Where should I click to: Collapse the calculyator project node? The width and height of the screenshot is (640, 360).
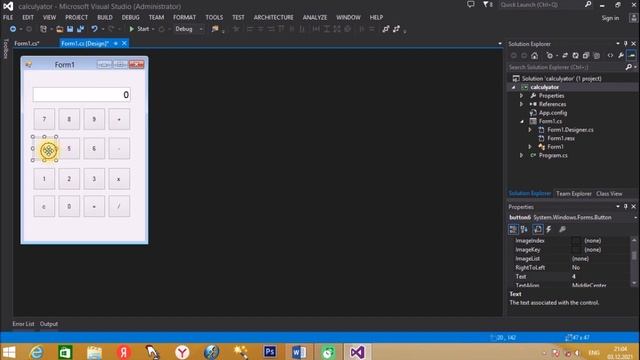pyautogui.click(x=514, y=87)
